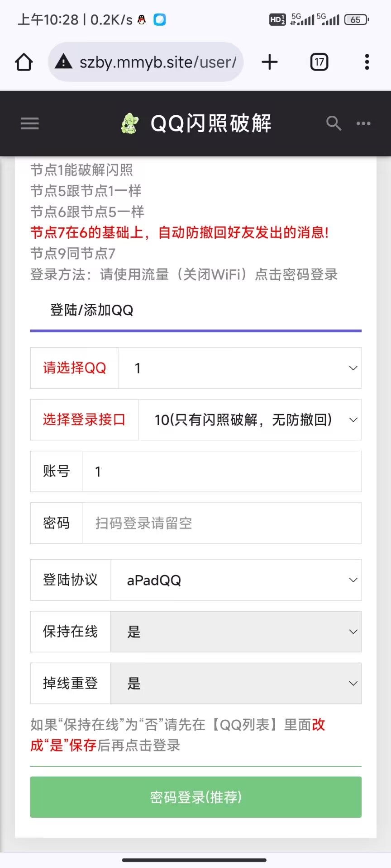Tap the green site logo icon
Image resolution: width=391 pixels, height=868 pixels.
coord(130,123)
